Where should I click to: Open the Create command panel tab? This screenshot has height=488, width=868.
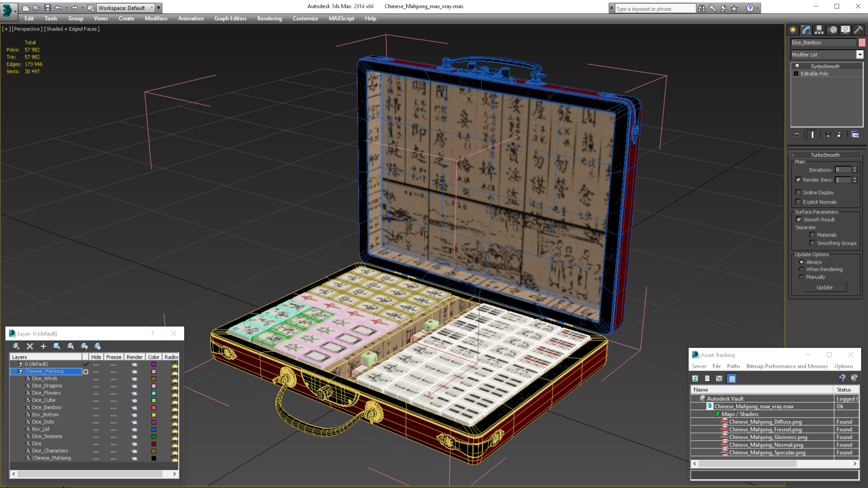coord(793,30)
